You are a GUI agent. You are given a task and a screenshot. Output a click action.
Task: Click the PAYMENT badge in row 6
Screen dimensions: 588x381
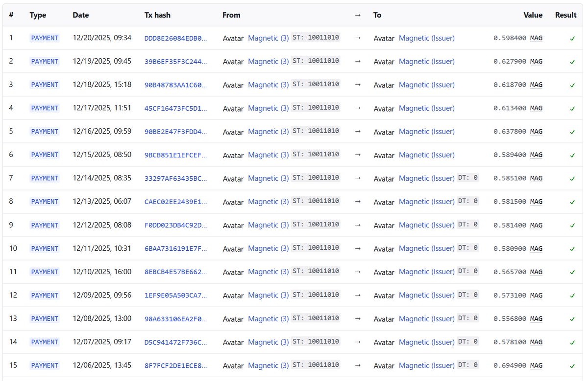tap(45, 155)
